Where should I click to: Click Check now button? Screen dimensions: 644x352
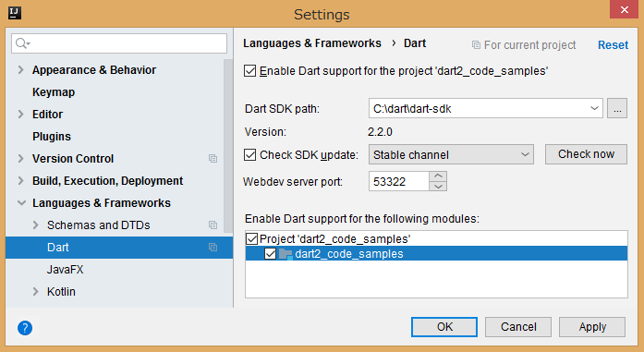[586, 154]
